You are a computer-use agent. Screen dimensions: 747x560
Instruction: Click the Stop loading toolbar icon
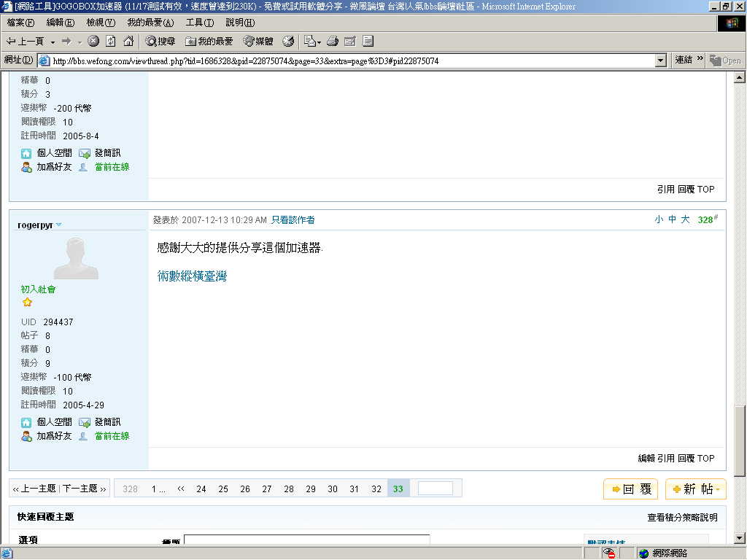[93, 41]
